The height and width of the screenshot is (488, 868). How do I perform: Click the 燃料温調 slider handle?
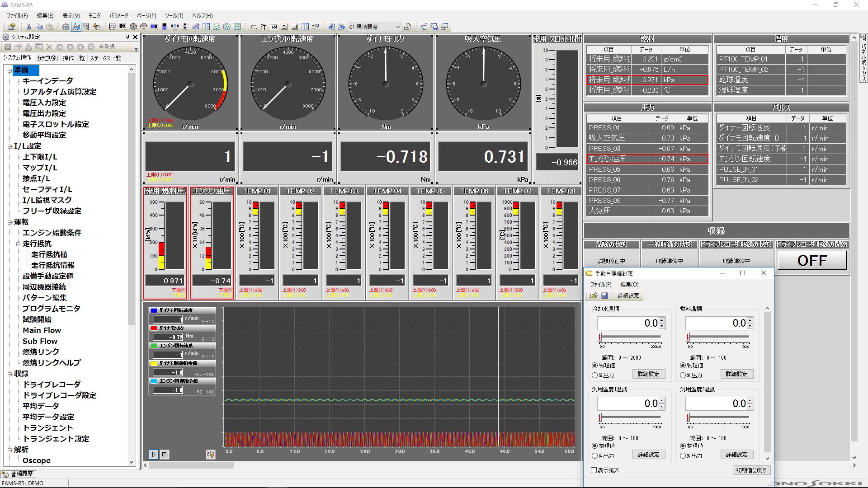coord(688,337)
